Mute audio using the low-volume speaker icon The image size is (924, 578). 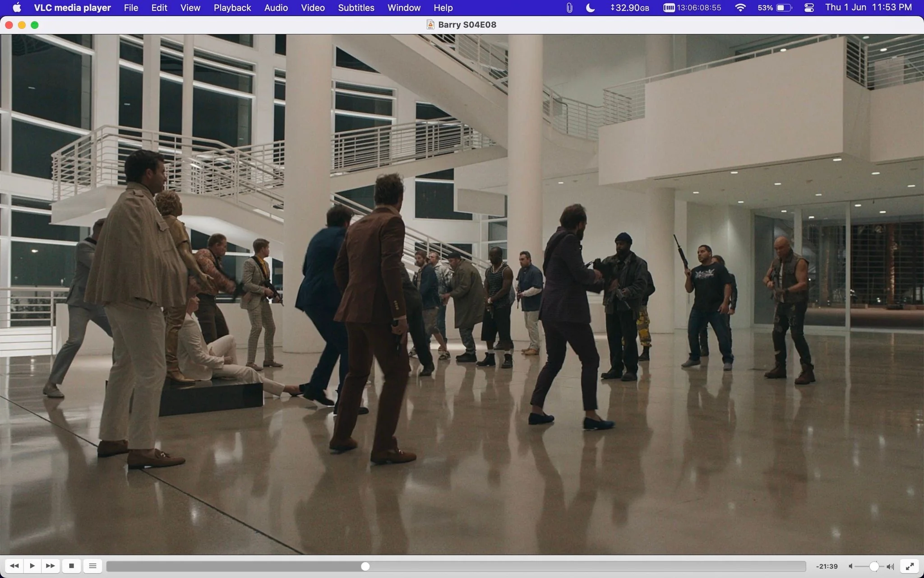850,566
